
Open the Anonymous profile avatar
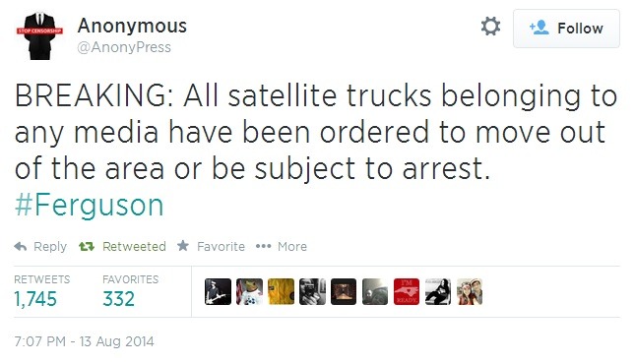tap(39, 35)
